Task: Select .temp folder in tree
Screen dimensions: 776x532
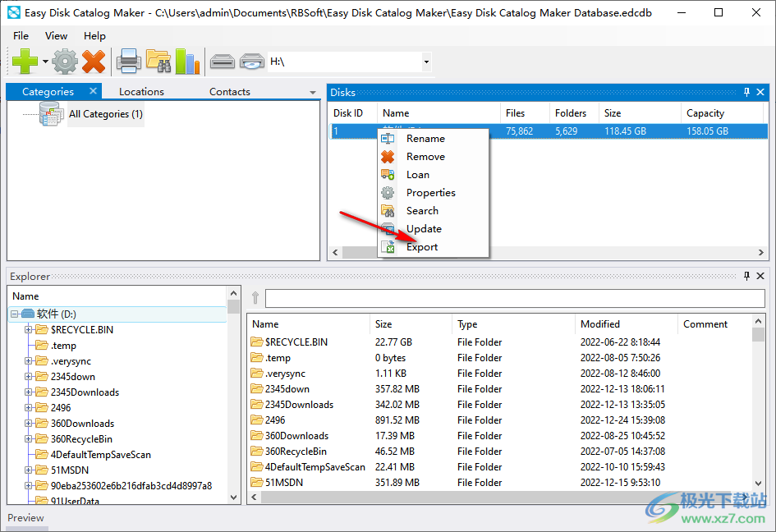Action: point(63,346)
